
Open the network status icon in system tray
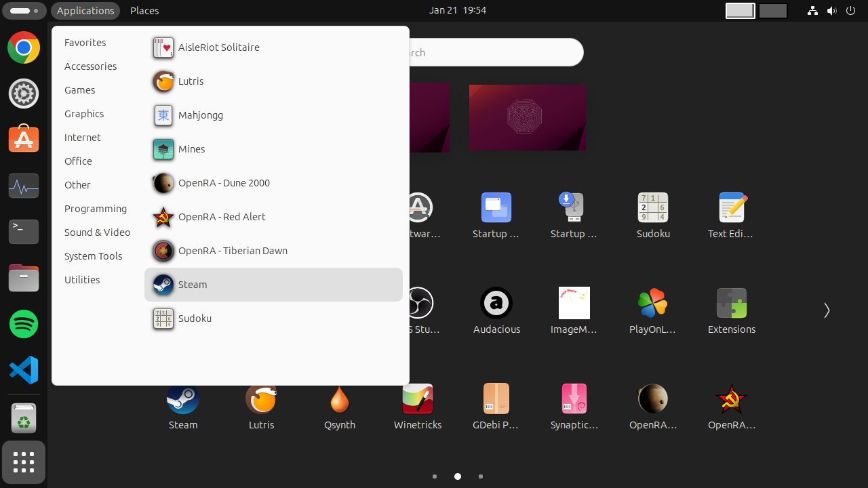click(812, 11)
